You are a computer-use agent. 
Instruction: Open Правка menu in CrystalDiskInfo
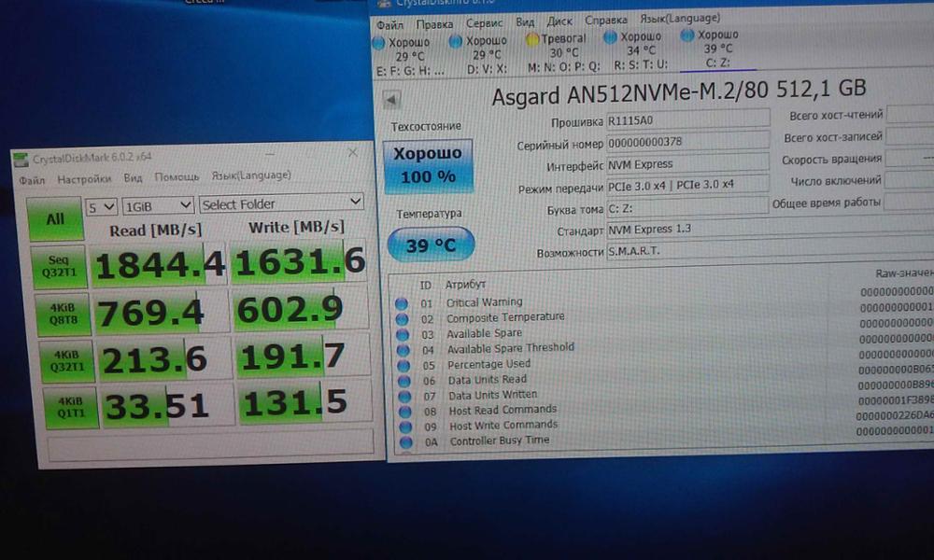pyautogui.click(x=434, y=24)
